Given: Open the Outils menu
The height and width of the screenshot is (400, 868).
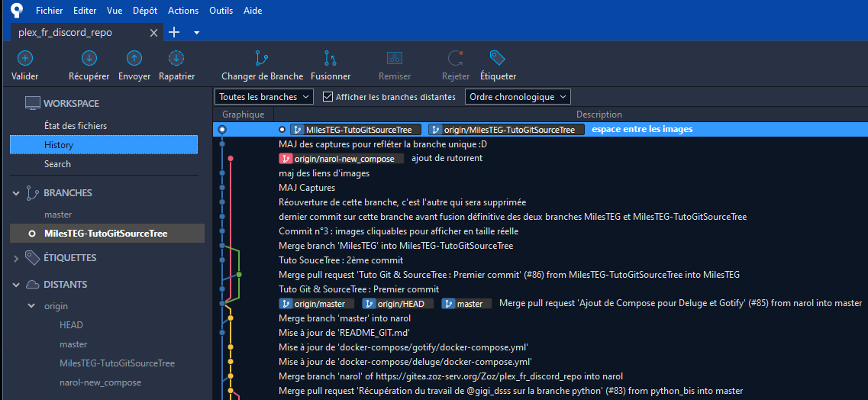Looking at the screenshot, I should tap(221, 11).
